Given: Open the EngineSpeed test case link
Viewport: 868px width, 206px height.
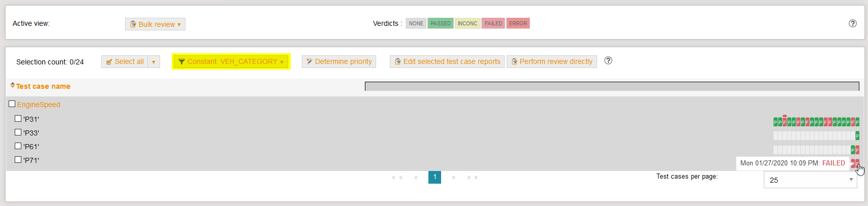Looking at the screenshot, I should [x=39, y=105].
